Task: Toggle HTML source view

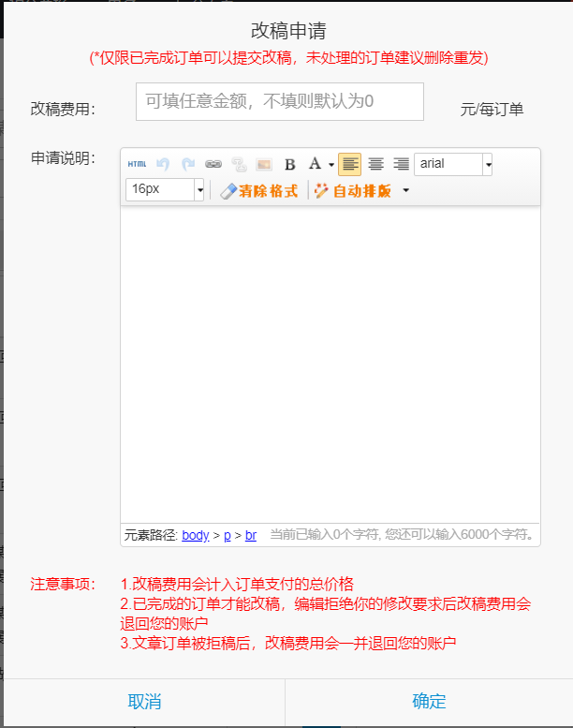Action: coord(137,164)
